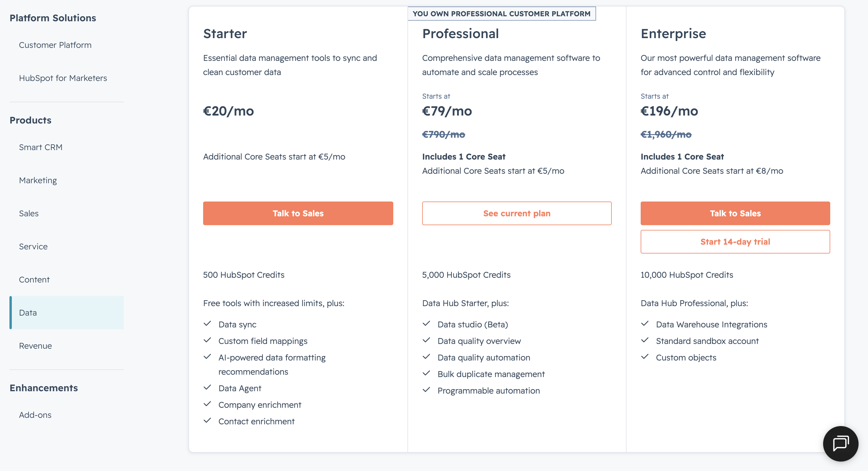The height and width of the screenshot is (471, 868).
Task: Click Talk to Sales under Enterprise
Action: click(735, 213)
